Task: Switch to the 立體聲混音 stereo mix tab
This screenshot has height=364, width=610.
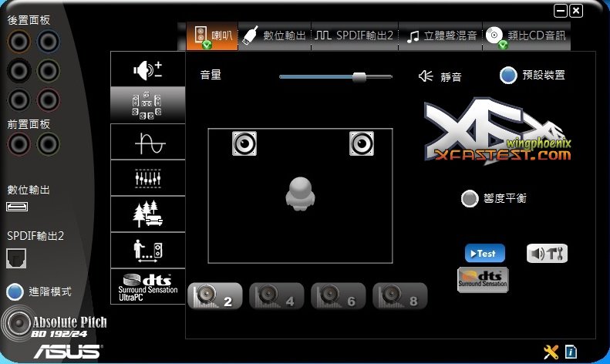Action: point(440,36)
